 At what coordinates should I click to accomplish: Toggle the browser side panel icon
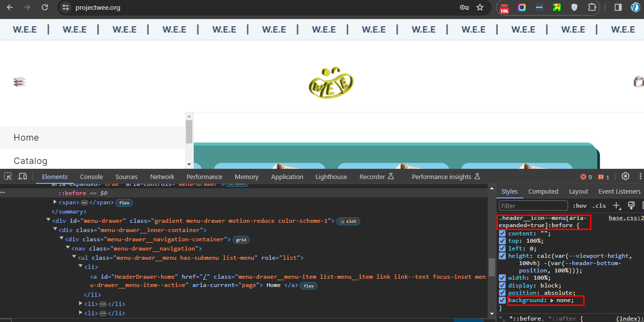pos(618,7)
